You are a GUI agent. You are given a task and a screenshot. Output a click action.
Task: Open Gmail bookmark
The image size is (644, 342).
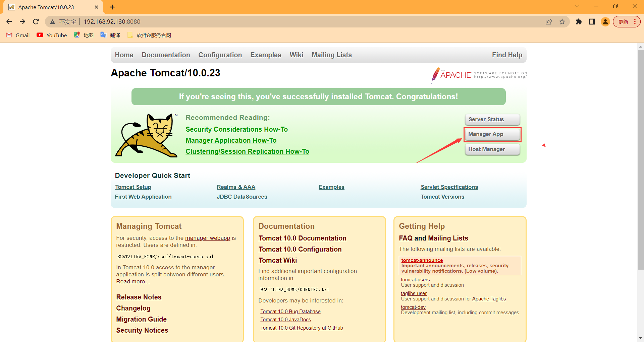click(x=18, y=35)
